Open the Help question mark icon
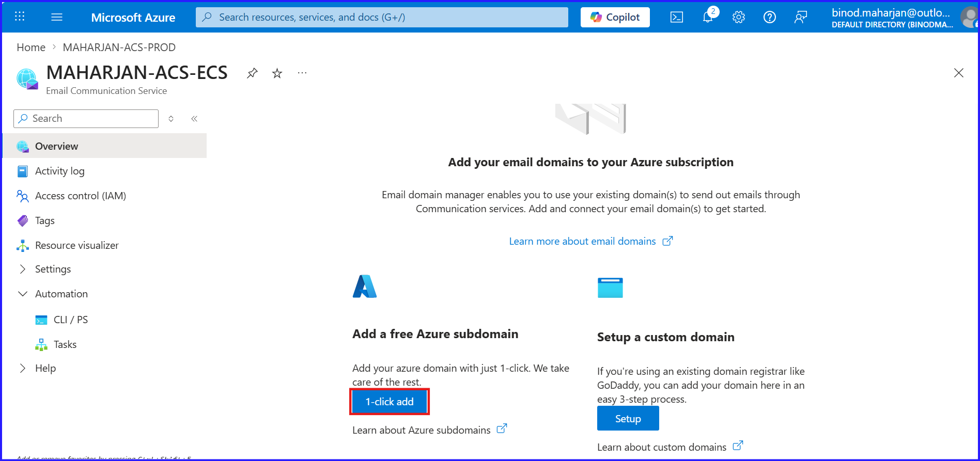Image resolution: width=980 pixels, height=461 pixels. coord(770,17)
